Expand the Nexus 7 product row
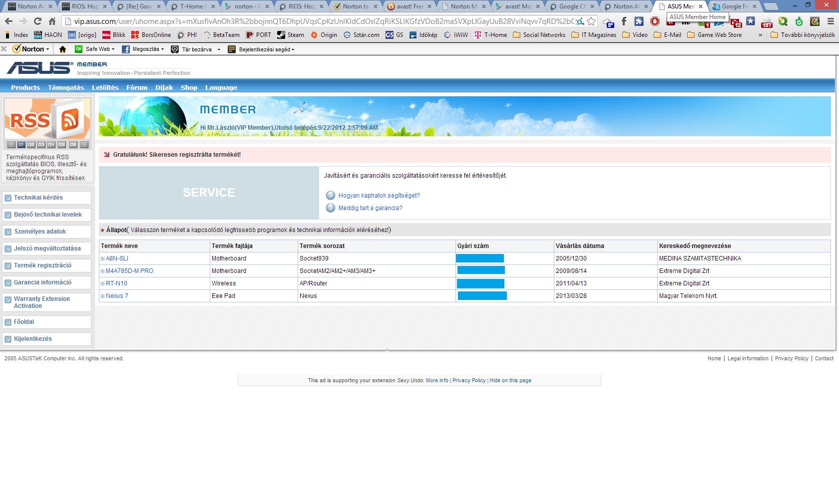Screen dimensions: 839x504 (x=102, y=296)
